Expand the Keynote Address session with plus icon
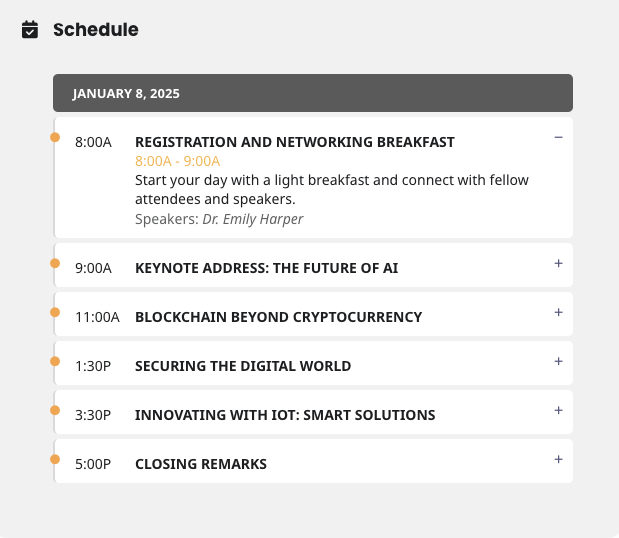The width and height of the screenshot is (619, 538). 558,263
